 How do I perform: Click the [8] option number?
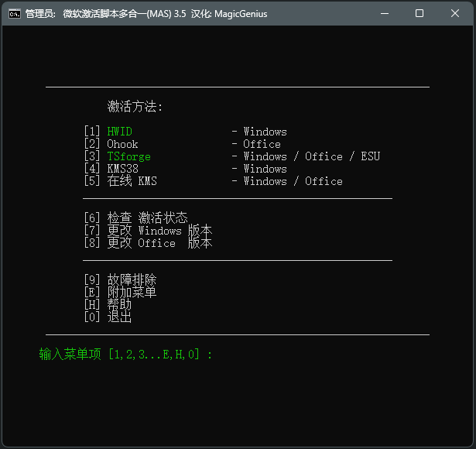click(x=92, y=243)
